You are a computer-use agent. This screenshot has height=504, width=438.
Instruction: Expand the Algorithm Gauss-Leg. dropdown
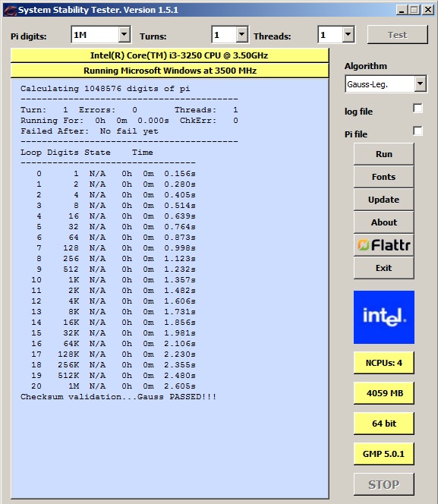(x=420, y=84)
